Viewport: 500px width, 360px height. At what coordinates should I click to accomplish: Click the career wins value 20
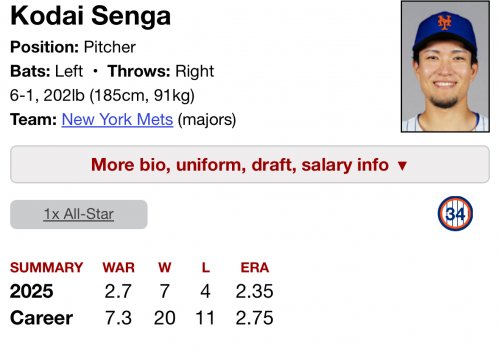click(x=165, y=318)
